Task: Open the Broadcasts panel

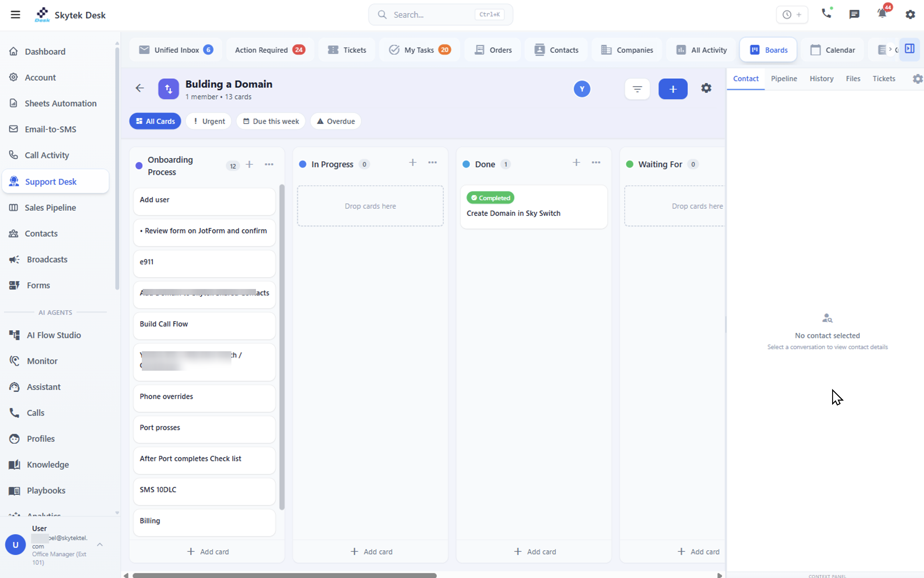Action: tap(47, 259)
